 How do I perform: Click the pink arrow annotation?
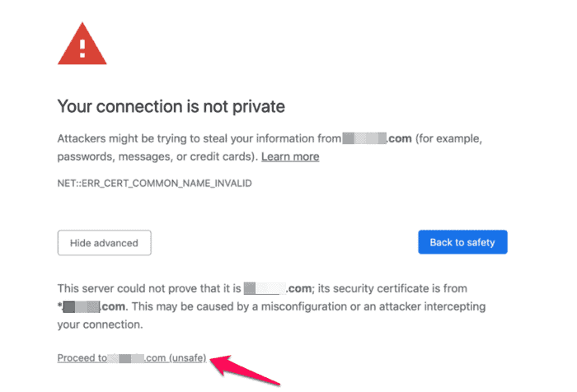(x=249, y=369)
